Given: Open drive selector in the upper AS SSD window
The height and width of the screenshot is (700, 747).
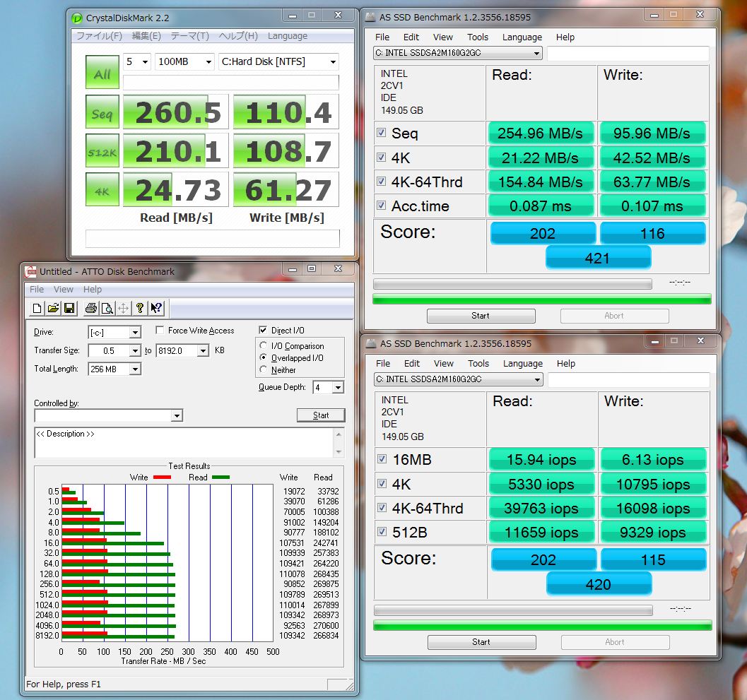Looking at the screenshot, I should pos(458,53).
